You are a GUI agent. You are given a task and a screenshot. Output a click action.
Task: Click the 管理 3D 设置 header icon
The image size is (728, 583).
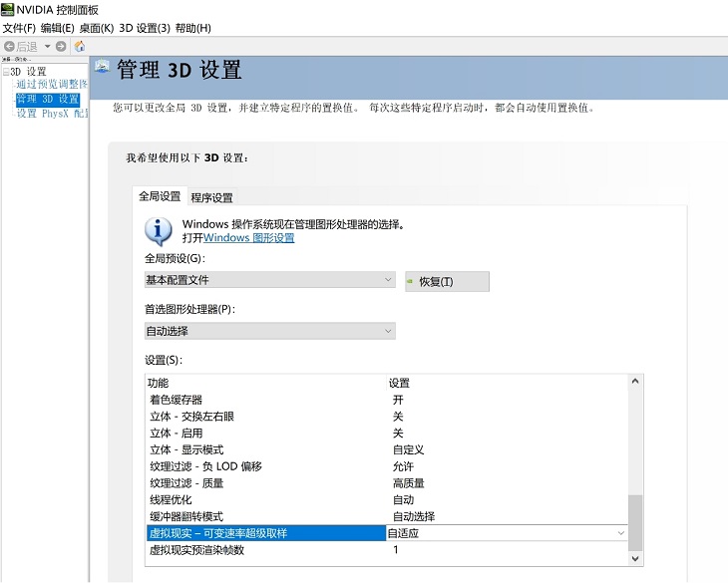(102, 71)
